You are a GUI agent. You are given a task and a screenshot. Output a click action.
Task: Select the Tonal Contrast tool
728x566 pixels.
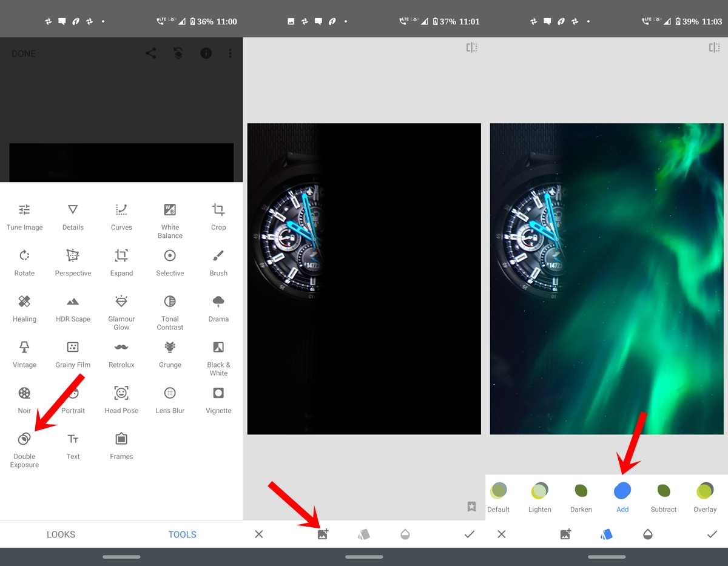pyautogui.click(x=170, y=312)
